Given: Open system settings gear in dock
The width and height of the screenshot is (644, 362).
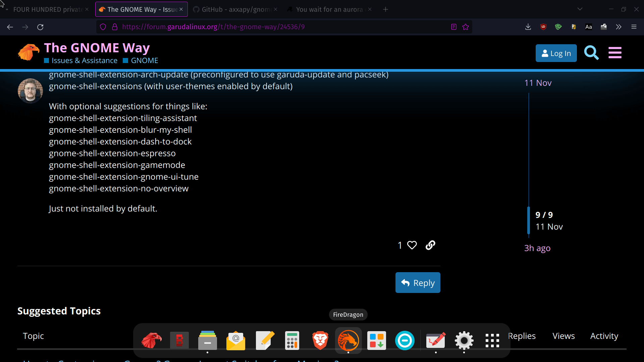Looking at the screenshot, I should pos(464,341).
